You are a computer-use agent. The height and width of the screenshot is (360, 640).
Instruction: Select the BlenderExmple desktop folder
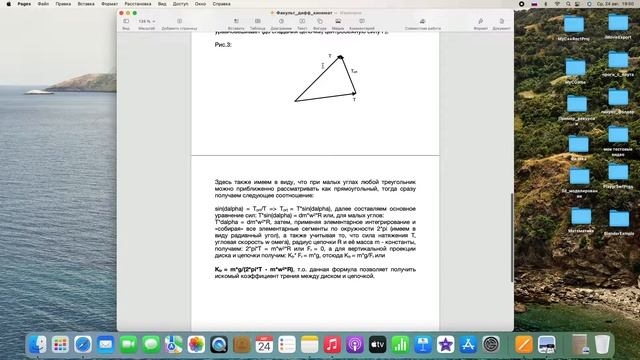[619, 223]
